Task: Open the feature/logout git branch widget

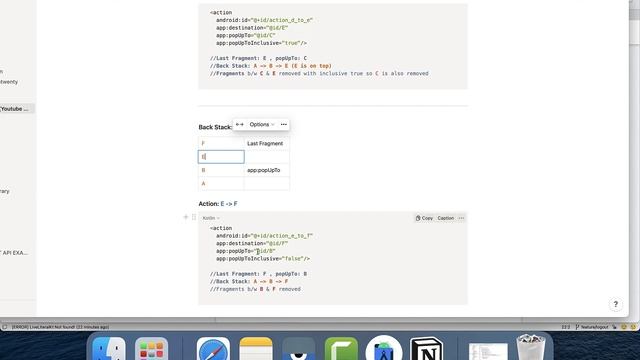Action: coord(592,327)
